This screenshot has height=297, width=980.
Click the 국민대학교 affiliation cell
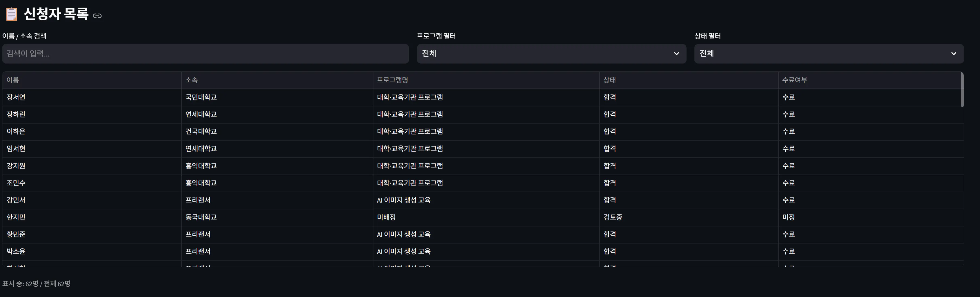pos(201,97)
